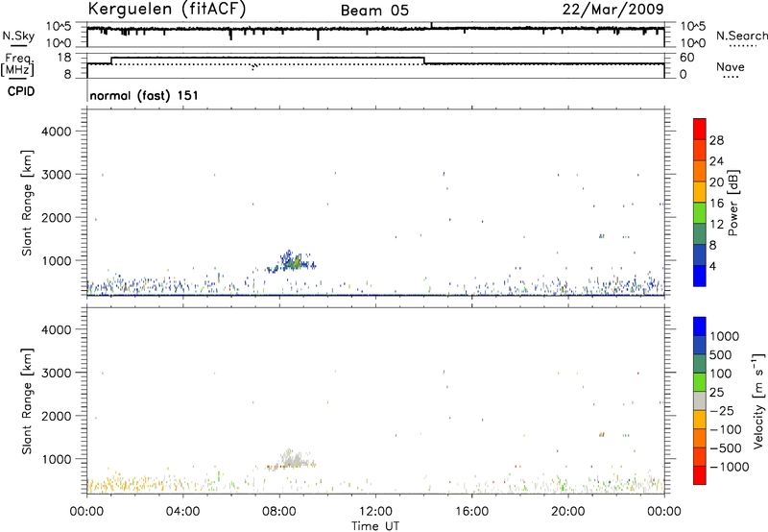The width and height of the screenshot is (768, 532).
Task: Click the blue-green echo cluster in power panel
Action: coord(292,262)
